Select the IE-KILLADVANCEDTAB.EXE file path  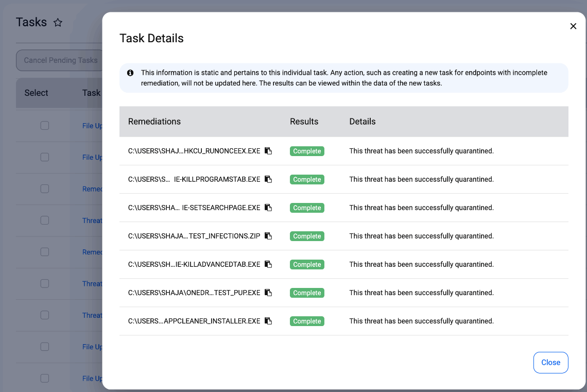point(194,264)
